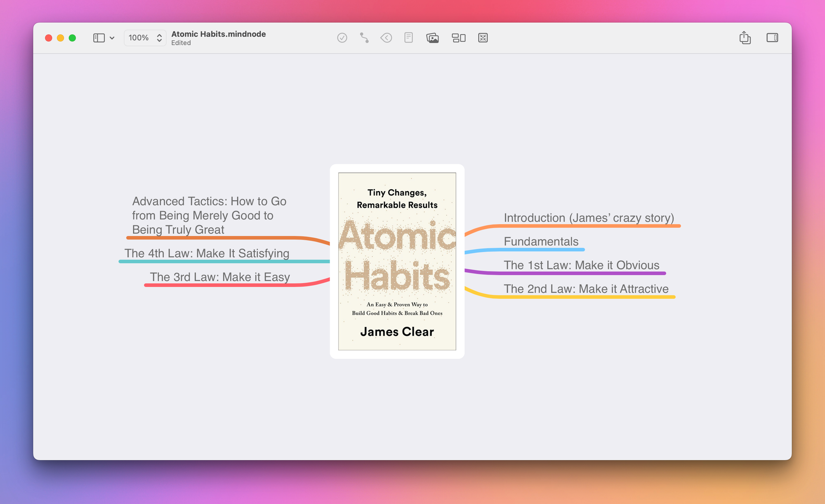Click the Atomic Habits book cover image
Image resolution: width=825 pixels, height=504 pixels.
click(x=397, y=261)
